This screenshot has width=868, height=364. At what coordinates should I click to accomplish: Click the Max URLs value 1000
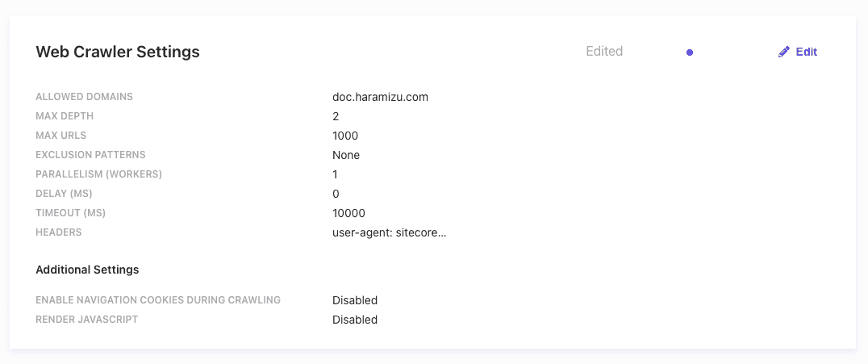345,136
